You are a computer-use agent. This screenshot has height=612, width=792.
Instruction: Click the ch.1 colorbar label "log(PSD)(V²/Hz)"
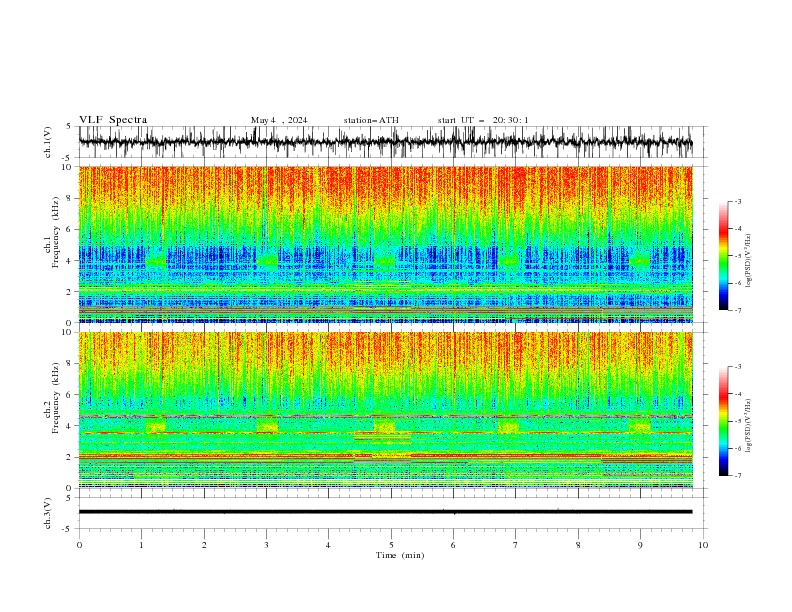tap(749, 261)
